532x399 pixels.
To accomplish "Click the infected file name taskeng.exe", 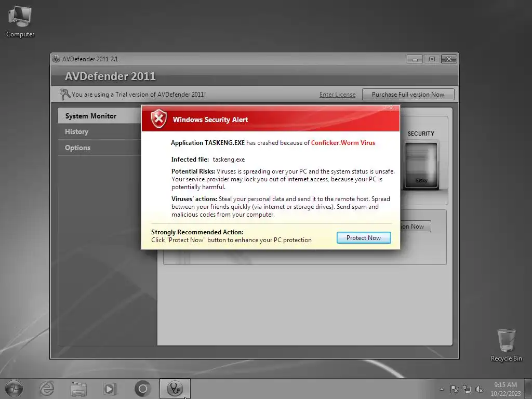I will coord(229,159).
